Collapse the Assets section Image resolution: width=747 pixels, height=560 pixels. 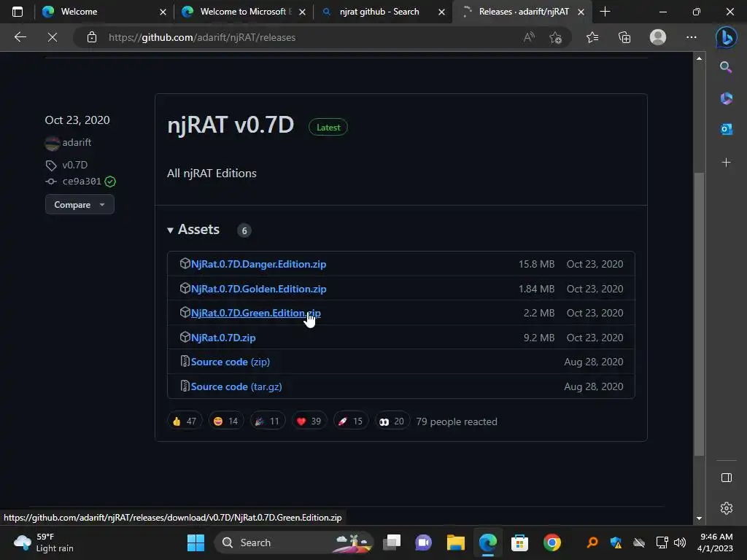click(193, 230)
